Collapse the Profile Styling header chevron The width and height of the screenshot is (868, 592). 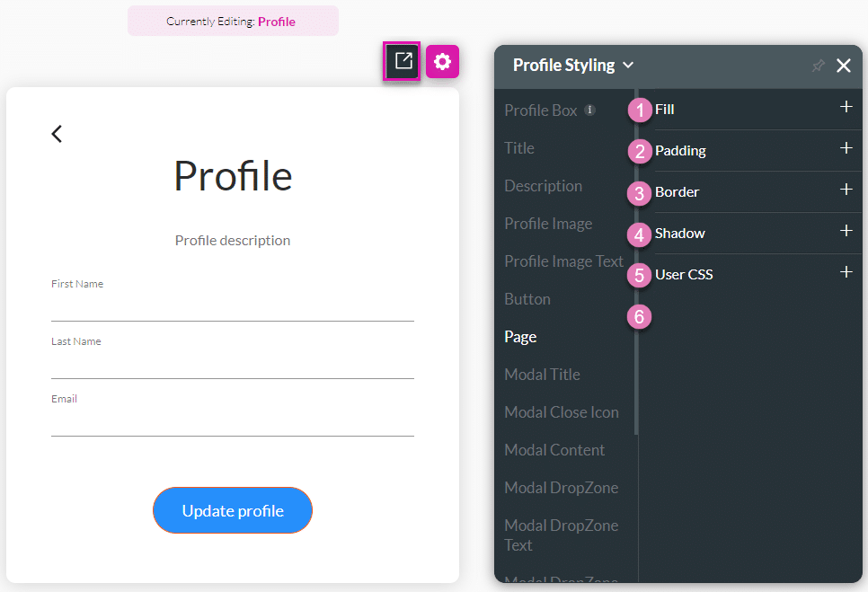point(628,66)
